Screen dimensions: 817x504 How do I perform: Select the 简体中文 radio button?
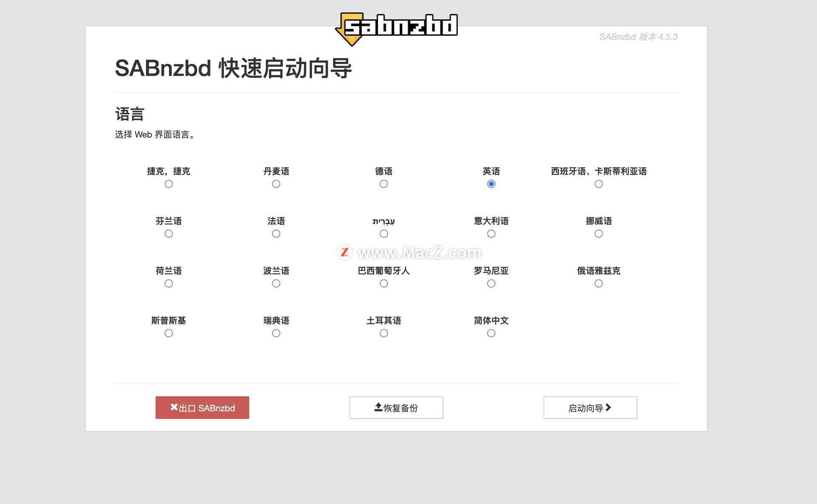click(491, 333)
